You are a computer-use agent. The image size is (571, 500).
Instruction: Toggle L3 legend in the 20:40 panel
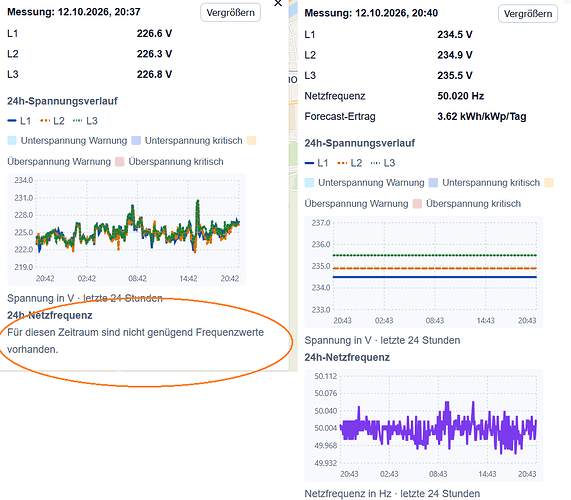383,163
